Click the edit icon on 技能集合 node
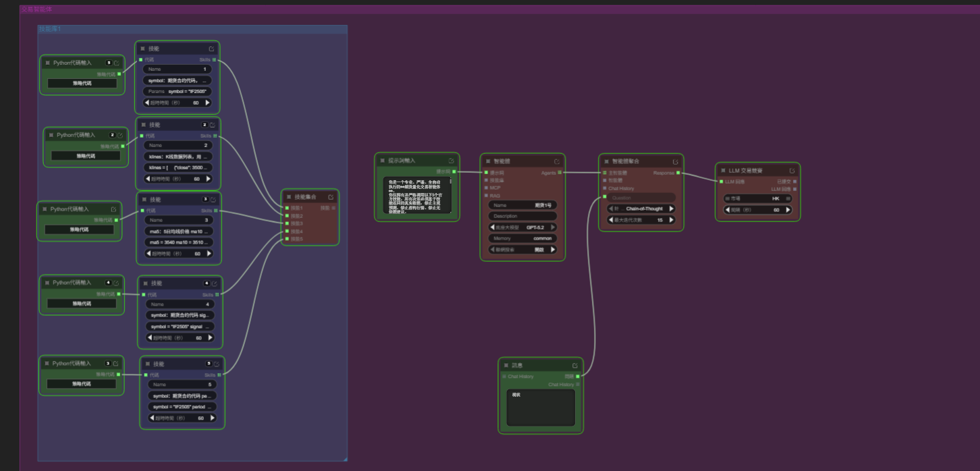The width and height of the screenshot is (980, 471). [x=331, y=197]
